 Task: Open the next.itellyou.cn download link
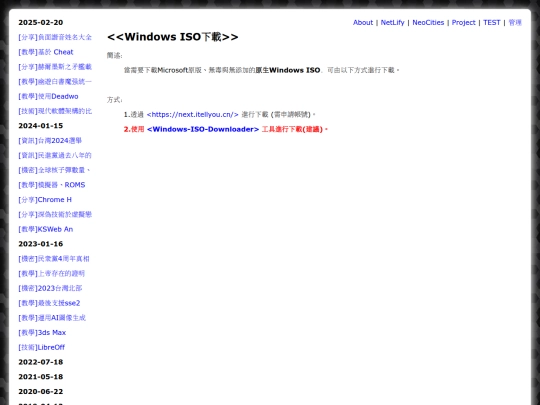click(193, 114)
